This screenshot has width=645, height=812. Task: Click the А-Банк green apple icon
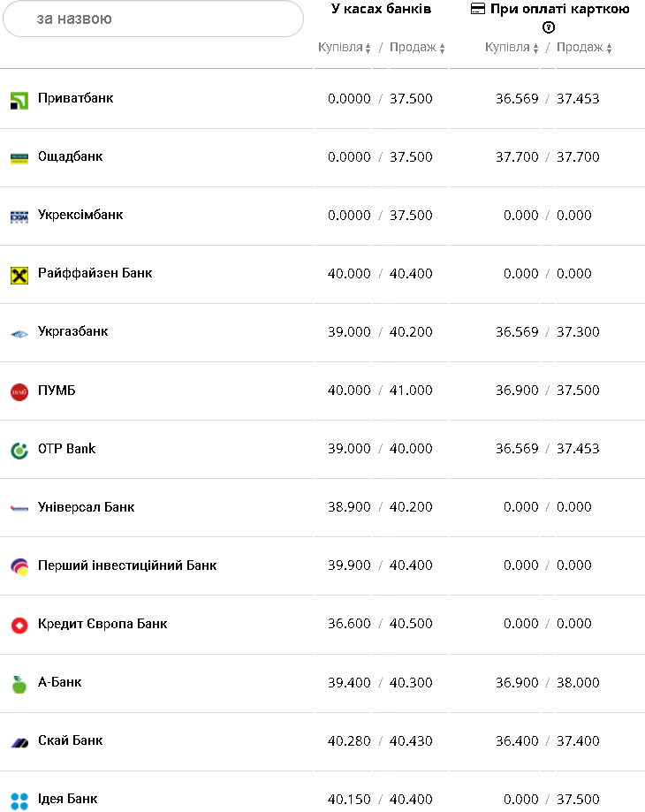[19, 684]
